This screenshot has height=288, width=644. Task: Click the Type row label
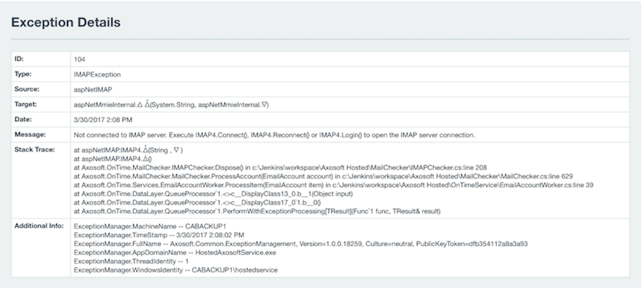(x=23, y=74)
